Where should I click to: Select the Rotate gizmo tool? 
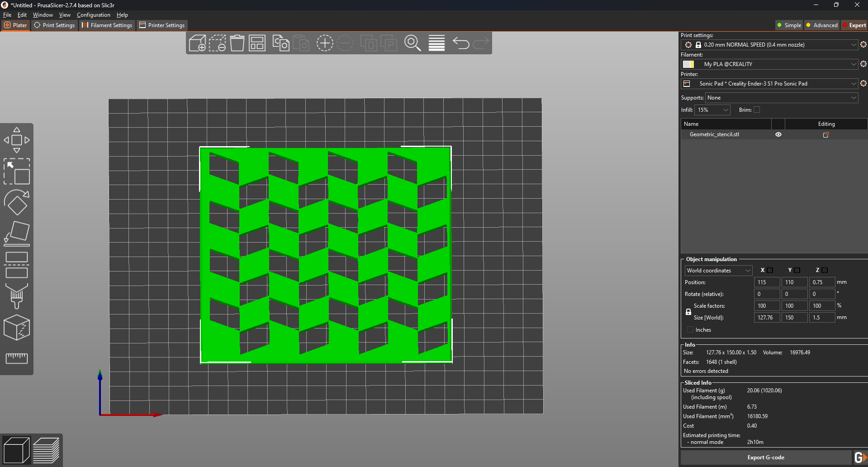point(17,202)
